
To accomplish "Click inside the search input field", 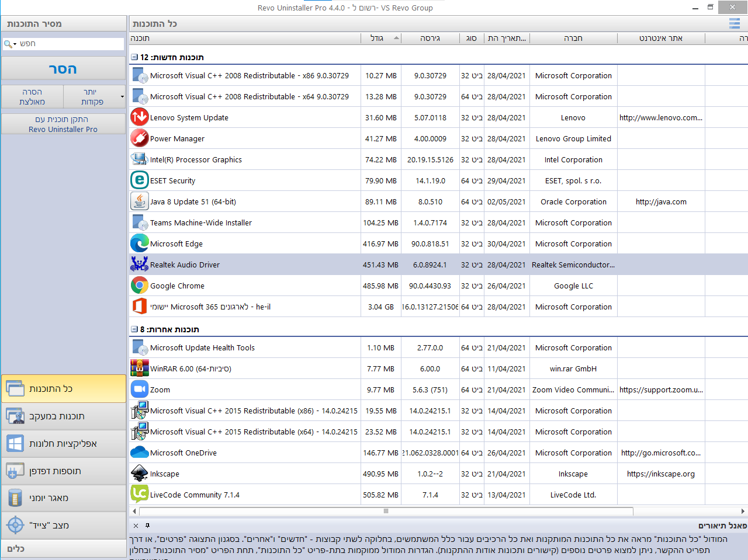I will point(71,44).
